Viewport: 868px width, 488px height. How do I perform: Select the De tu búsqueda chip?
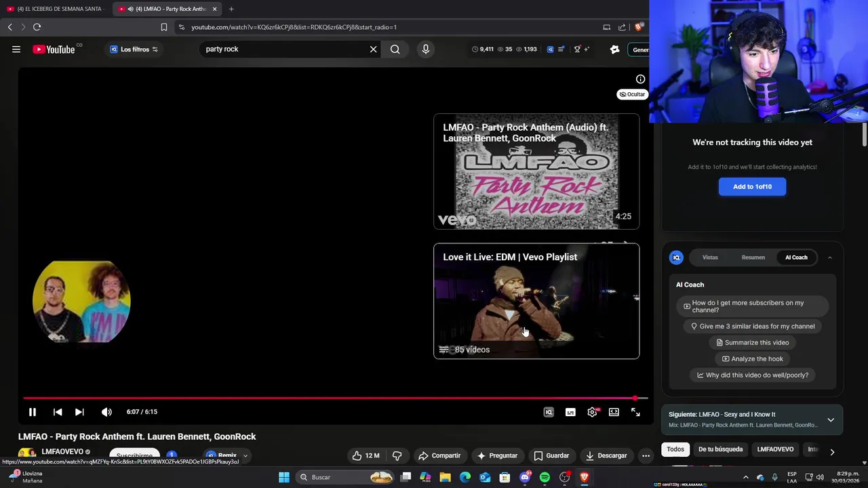click(721, 449)
